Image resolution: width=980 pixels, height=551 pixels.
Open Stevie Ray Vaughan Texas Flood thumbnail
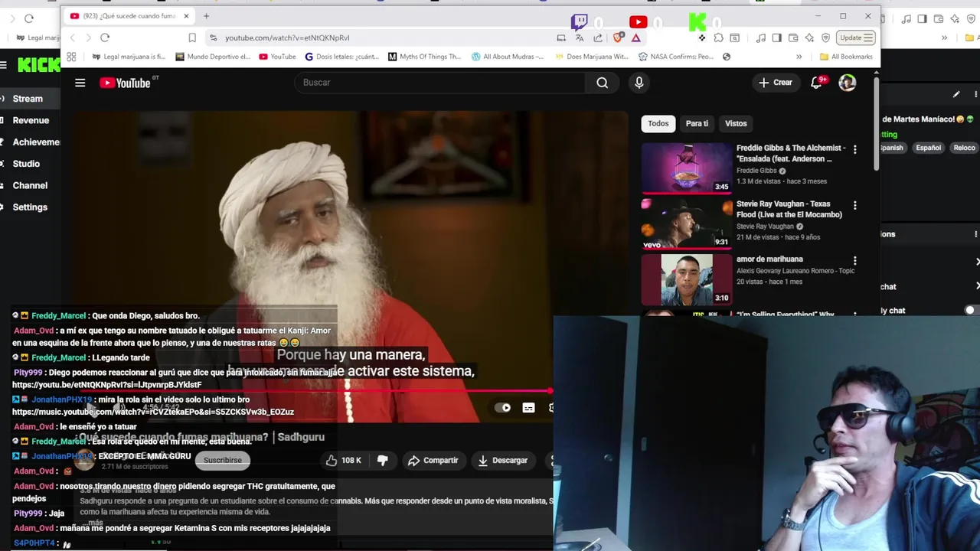coord(687,223)
